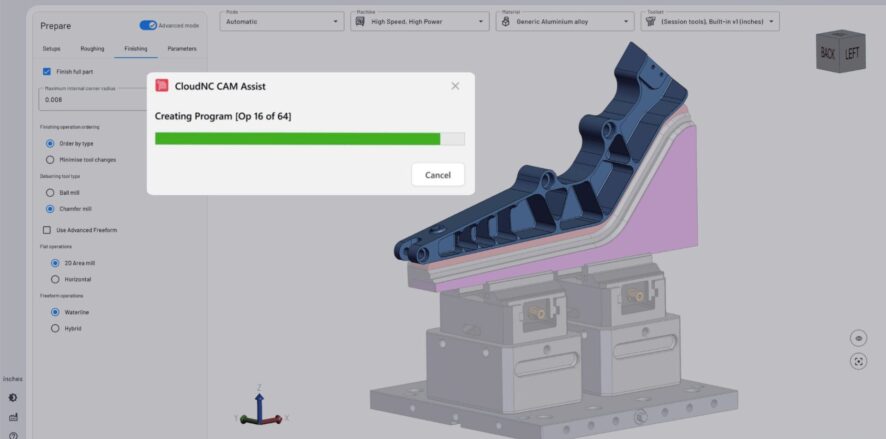Select 2D Area mill flat operation
Viewport: 886px width, 439px height.
click(55, 263)
